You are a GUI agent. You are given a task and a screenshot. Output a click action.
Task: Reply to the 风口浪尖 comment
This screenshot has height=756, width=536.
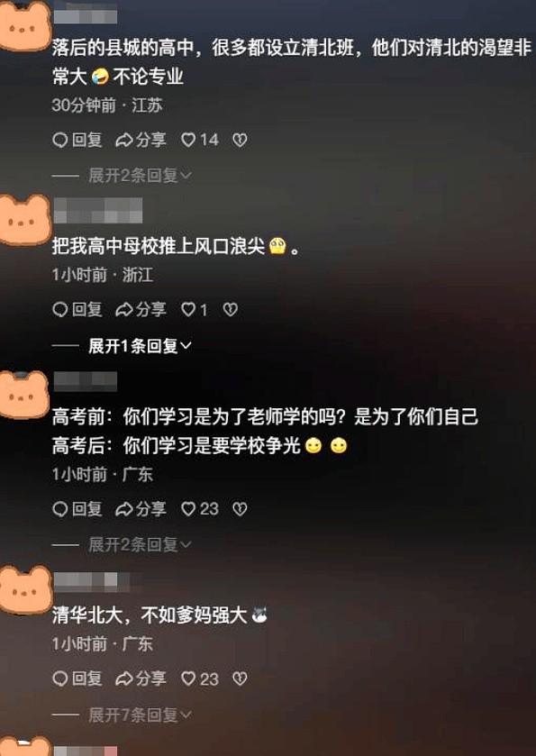click(77, 310)
